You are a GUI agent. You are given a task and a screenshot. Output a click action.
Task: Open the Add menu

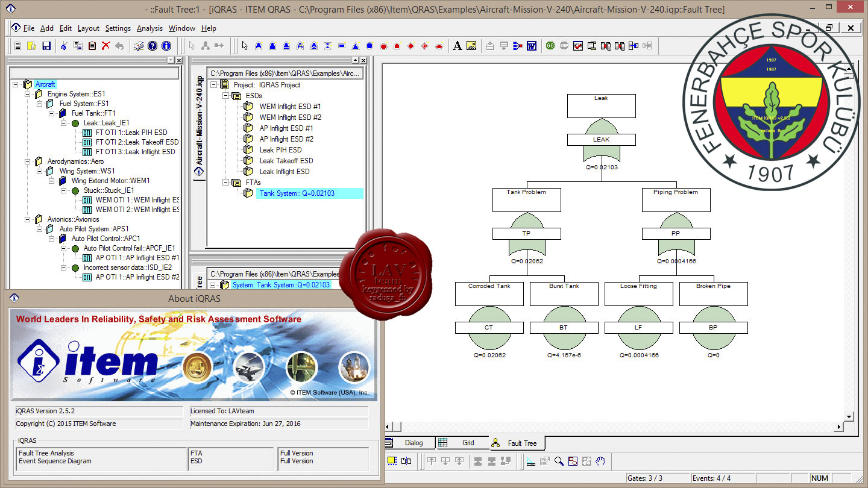coord(47,28)
